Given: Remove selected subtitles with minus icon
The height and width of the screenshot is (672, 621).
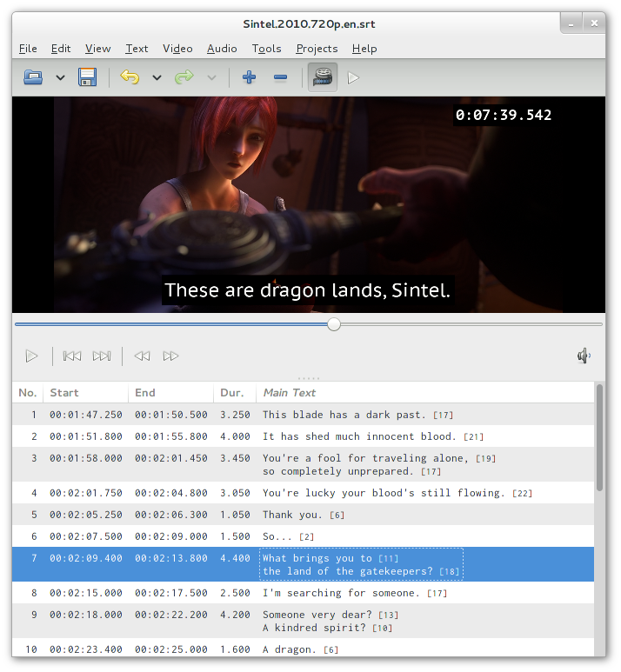Looking at the screenshot, I should 280,77.
